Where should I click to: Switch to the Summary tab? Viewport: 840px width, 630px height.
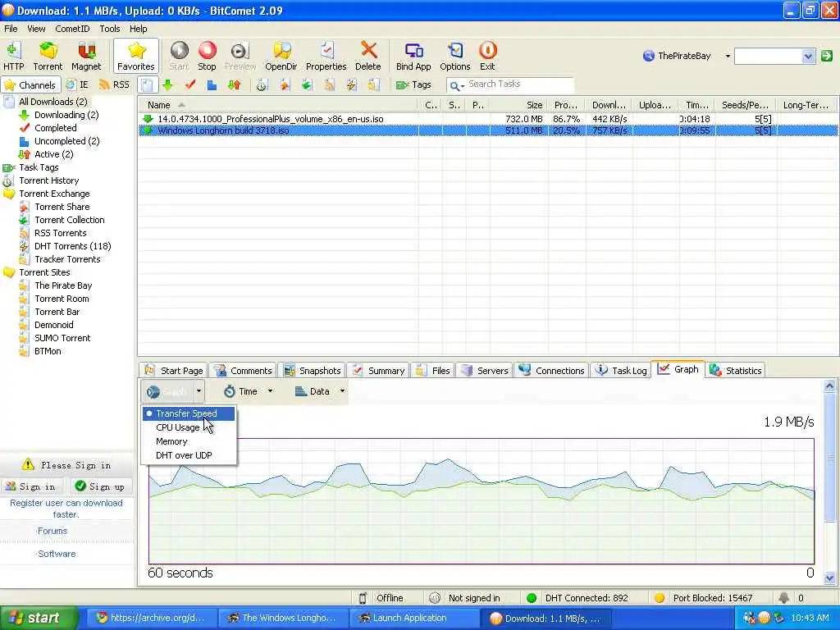tap(379, 371)
